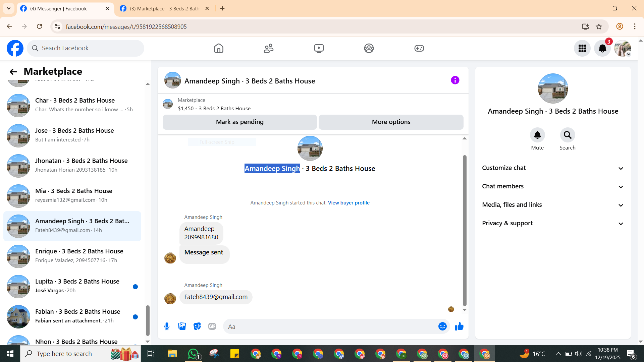Click the voice clip microphone icon

point(167,326)
